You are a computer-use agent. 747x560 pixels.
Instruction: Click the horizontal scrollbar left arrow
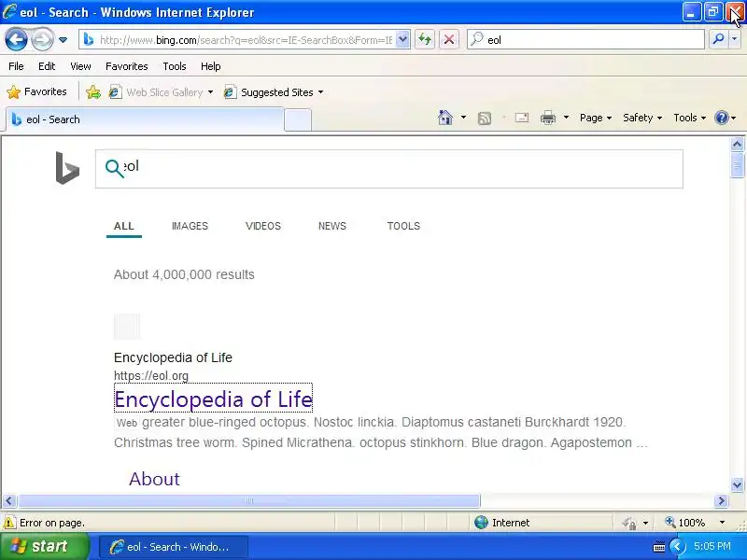tap(9, 501)
